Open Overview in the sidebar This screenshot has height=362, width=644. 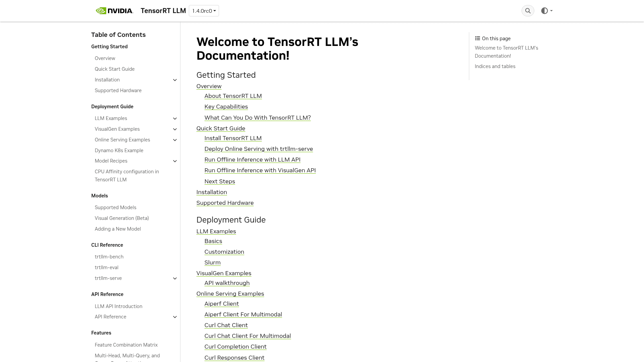click(x=105, y=58)
